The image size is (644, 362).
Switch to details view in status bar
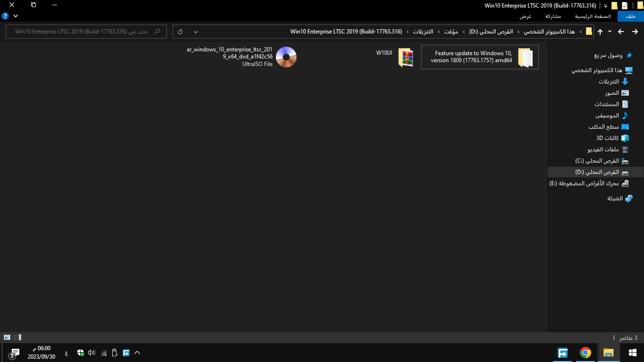[17, 337]
